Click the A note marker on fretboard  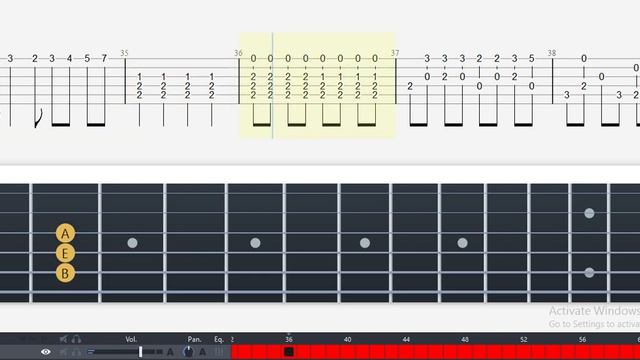click(65, 234)
